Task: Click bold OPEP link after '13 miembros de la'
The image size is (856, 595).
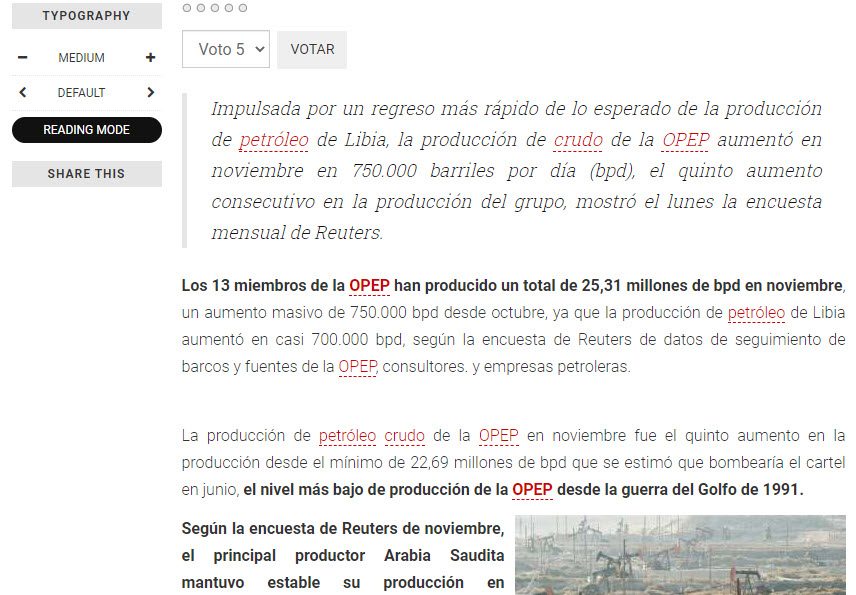Action: tap(369, 286)
